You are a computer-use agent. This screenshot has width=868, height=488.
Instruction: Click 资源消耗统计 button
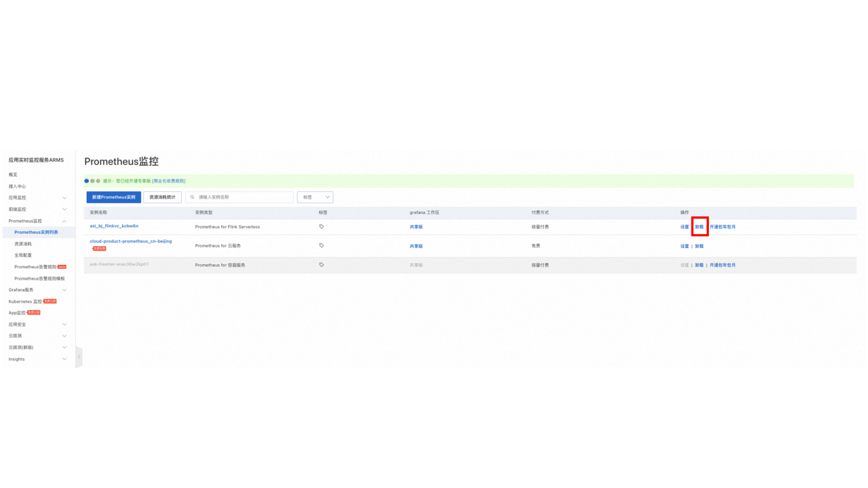click(x=163, y=197)
